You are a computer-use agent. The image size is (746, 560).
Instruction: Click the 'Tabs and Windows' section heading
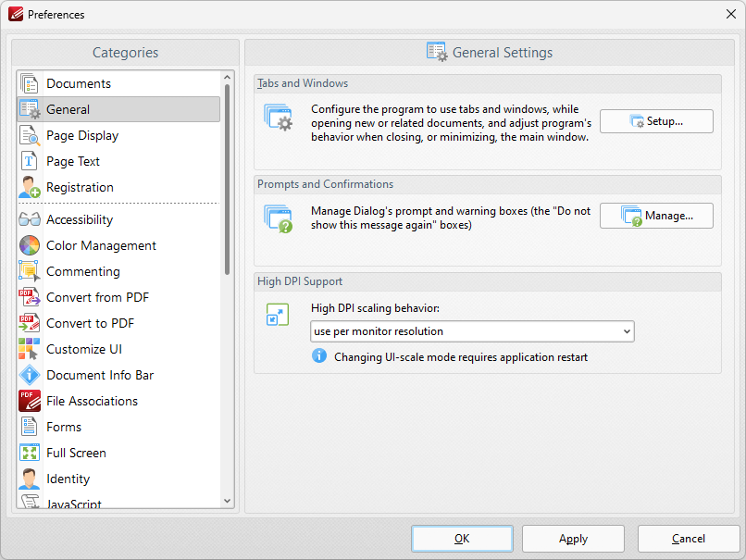(x=303, y=83)
